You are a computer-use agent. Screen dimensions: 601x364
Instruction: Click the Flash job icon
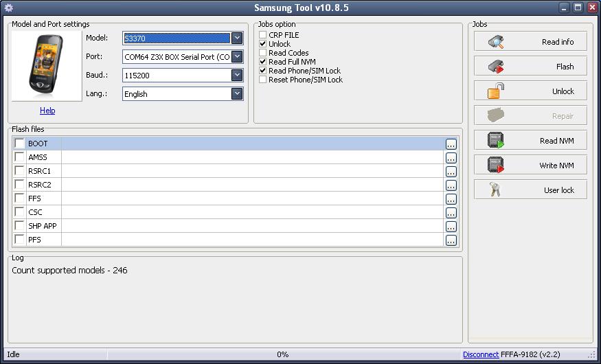[496, 67]
